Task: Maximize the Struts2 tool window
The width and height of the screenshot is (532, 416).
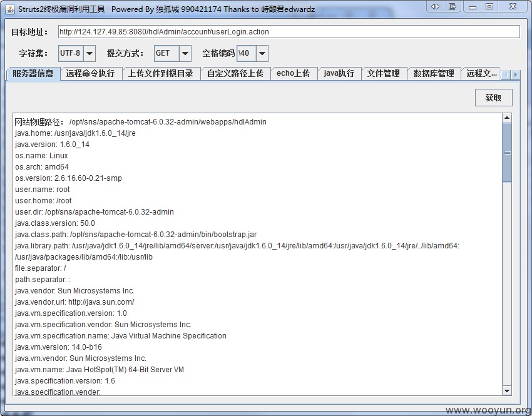Action: point(489,6)
